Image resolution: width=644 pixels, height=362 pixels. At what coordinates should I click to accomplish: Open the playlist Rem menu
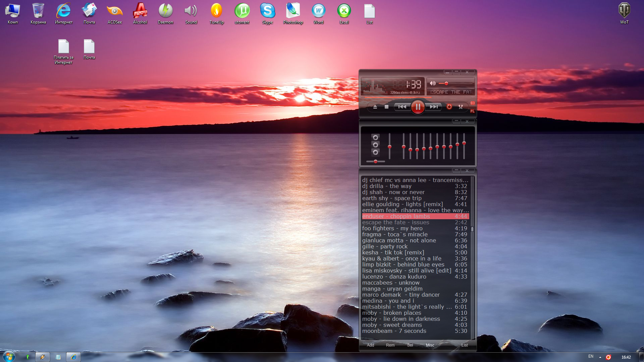[390, 345]
